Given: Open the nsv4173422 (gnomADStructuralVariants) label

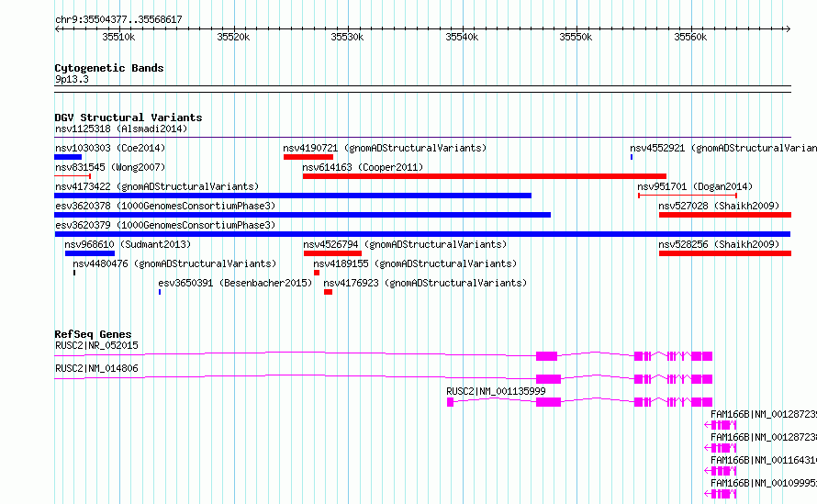Looking at the screenshot, I should pos(157,186).
